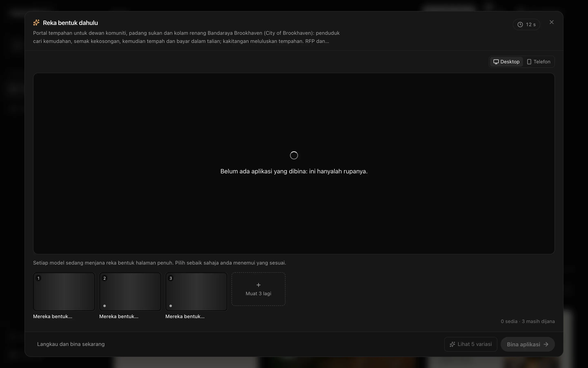Click Langkau dan bina sekarang

71,344
